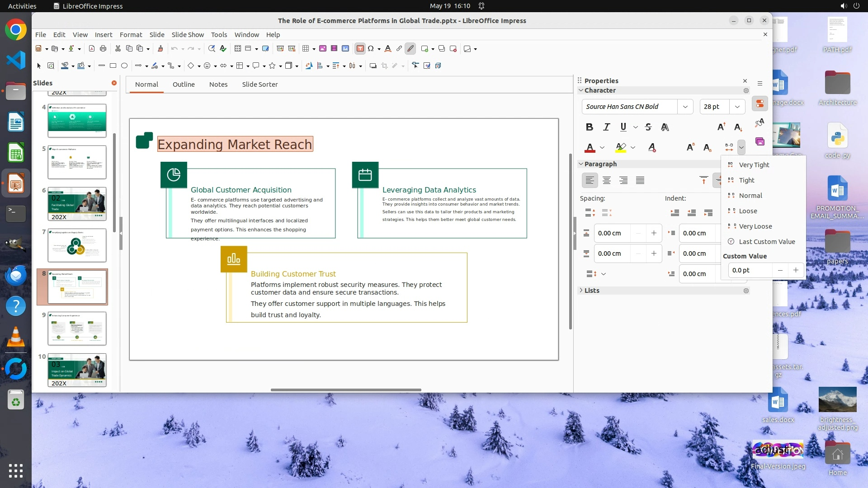Viewport: 868px width, 488px height.
Task: Select slide 9 thumbnail
Action: (77, 328)
